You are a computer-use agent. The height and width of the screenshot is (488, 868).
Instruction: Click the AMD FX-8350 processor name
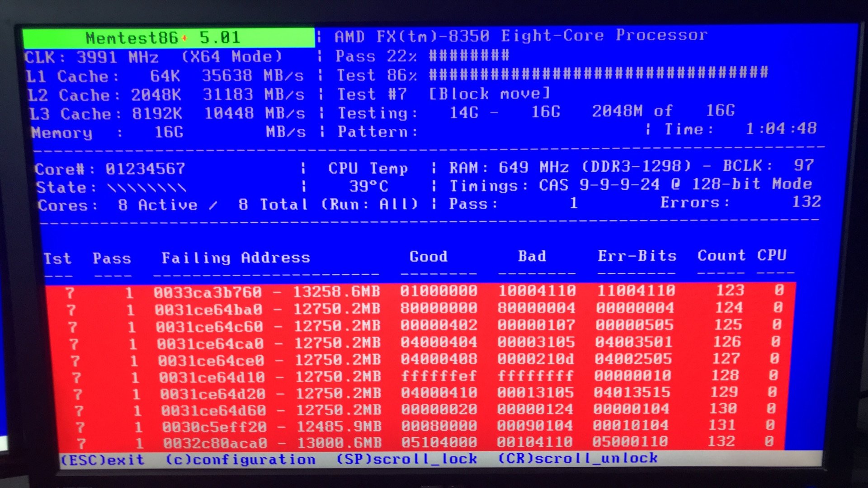pos(521,36)
